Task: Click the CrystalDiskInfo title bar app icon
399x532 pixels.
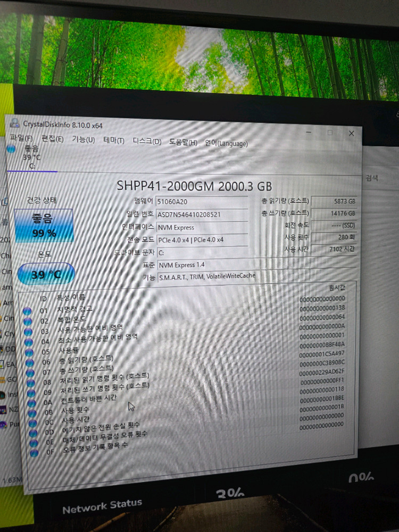Action: (15, 124)
